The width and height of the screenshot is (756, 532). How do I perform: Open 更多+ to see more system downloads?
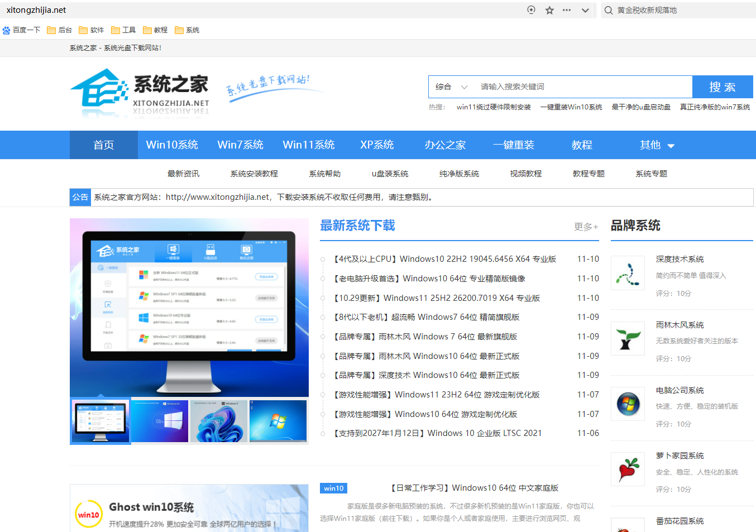click(x=585, y=227)
